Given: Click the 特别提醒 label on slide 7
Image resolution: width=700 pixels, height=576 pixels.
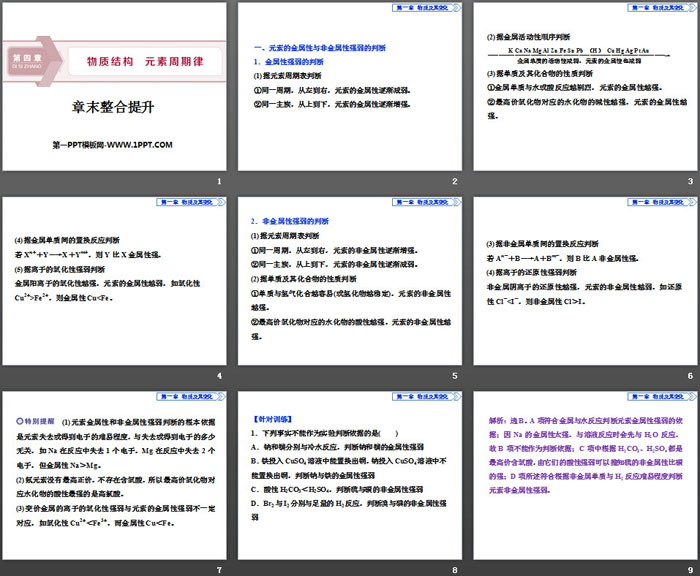Looking at the screenshot, I should pyautogui.click(x=35, y=421).
